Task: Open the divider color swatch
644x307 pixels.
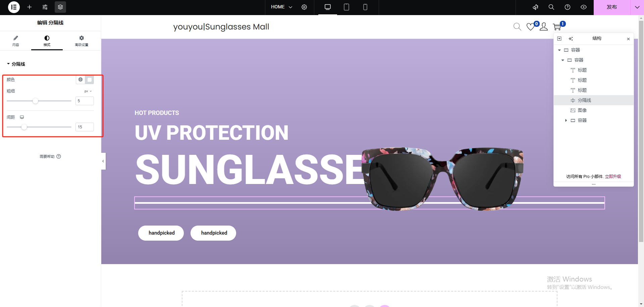Action: coord(90,79)
